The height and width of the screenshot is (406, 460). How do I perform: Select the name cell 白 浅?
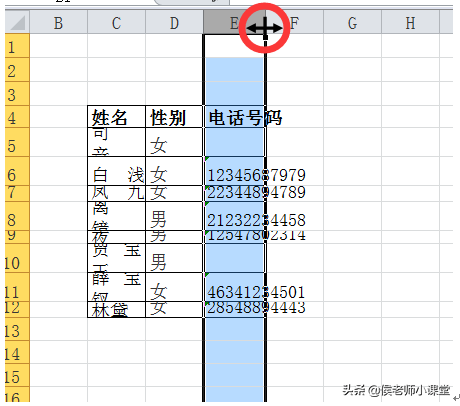pyautogui.click(x=116, y=171)
